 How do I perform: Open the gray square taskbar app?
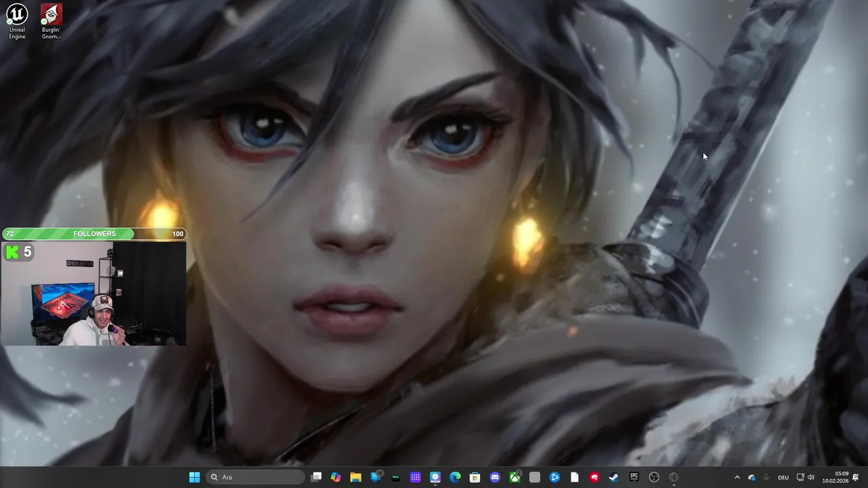pyautogui.click(x=534, y=477)
